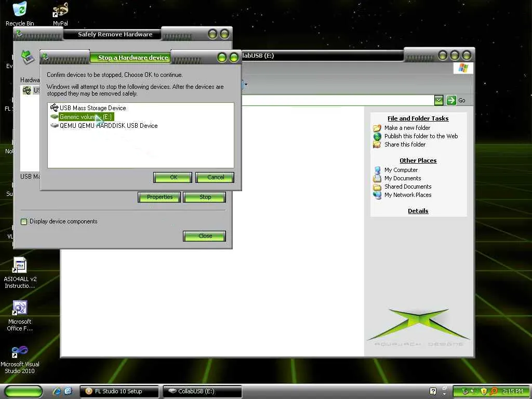
Task: Collapse the Other Places section
Action: pyautogui.click(x=418, y=161)
